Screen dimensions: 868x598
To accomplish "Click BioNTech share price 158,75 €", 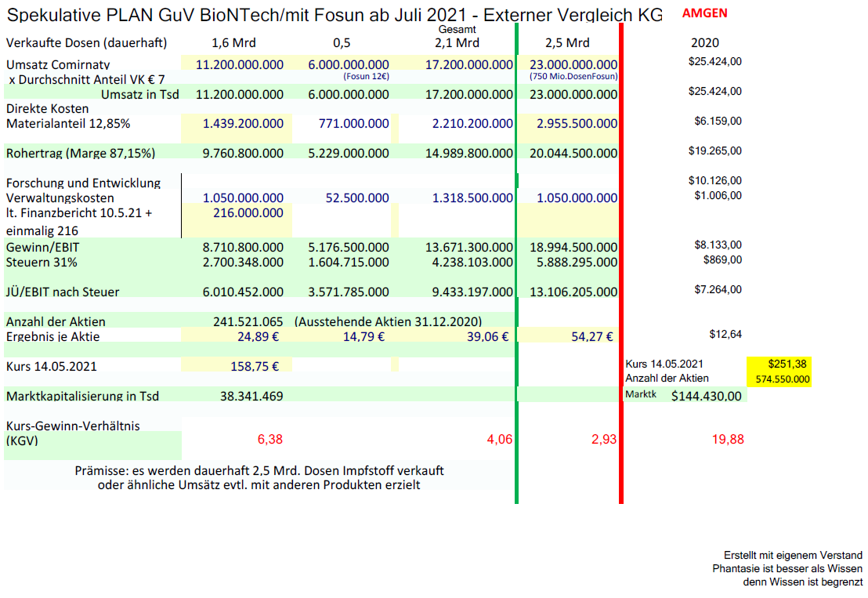I will (255, 367).
